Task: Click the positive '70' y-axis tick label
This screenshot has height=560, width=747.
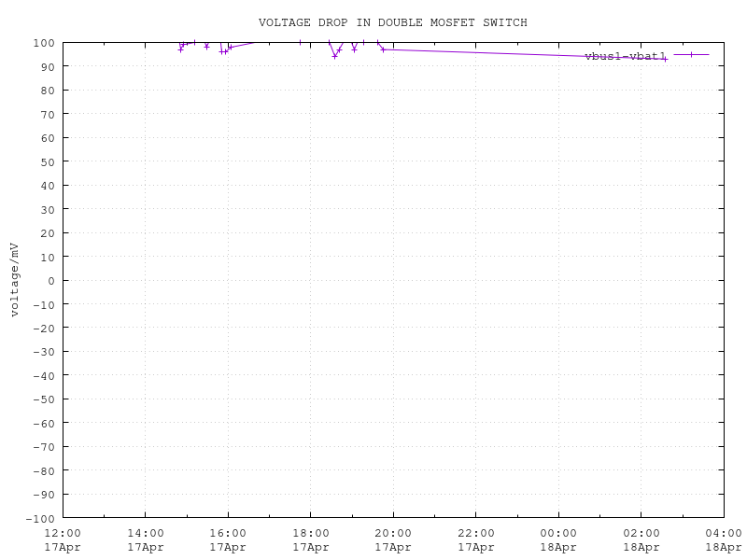Action: coord(48,114)
